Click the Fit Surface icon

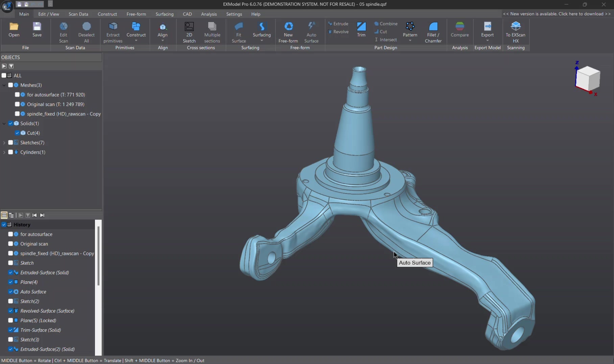pyautogui.click(x=239, y=26)
